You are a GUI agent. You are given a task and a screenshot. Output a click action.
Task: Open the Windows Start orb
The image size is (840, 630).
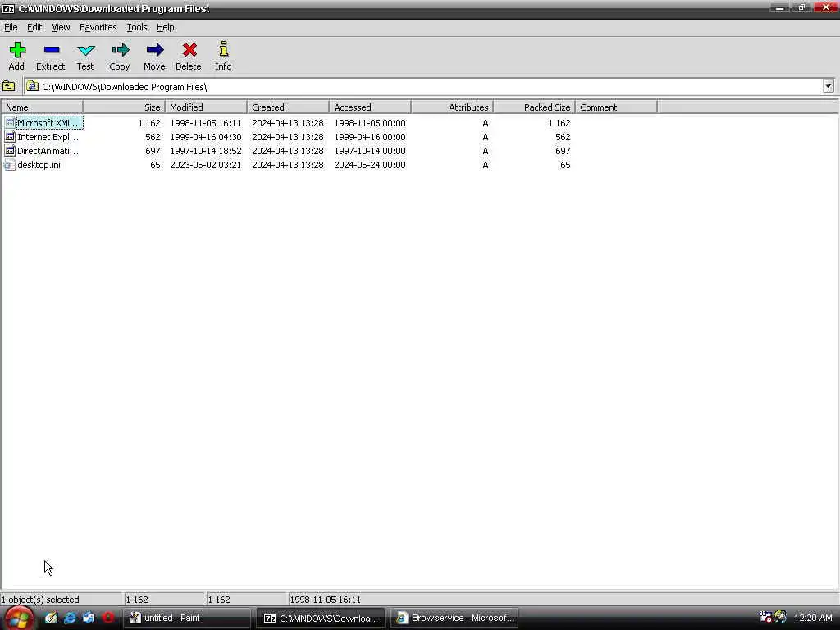click(19, 619)
